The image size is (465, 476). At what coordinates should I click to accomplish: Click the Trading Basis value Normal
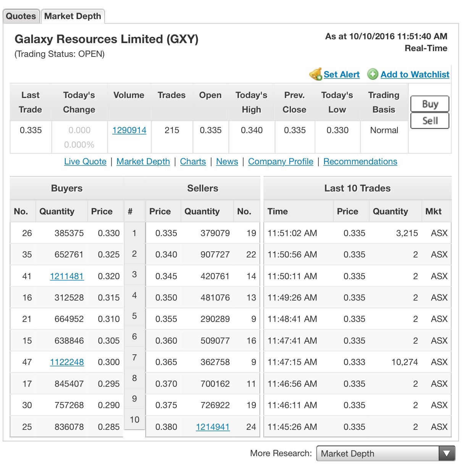(x=384, y=130)
